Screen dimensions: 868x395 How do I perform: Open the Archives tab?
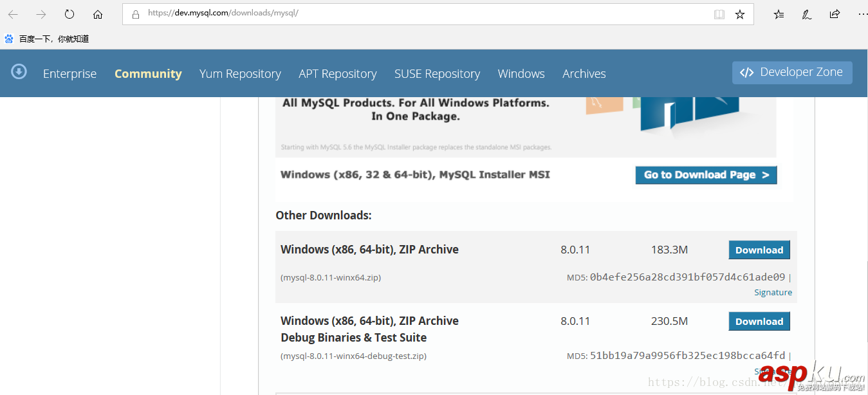(584, 74)
